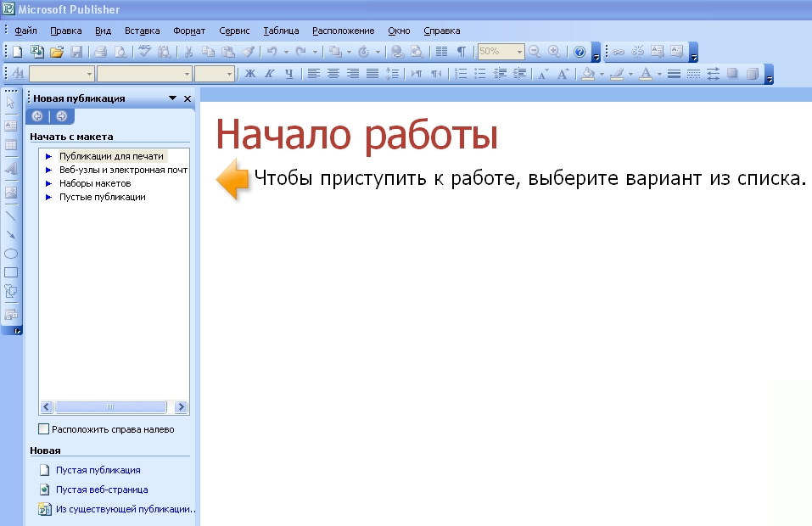Image resolution: width=812 pixels, height=526 pixels.
Task: Select the Picture Frame tool in objects toolbar
Action: pyautogui.click(x=10, y=193)
